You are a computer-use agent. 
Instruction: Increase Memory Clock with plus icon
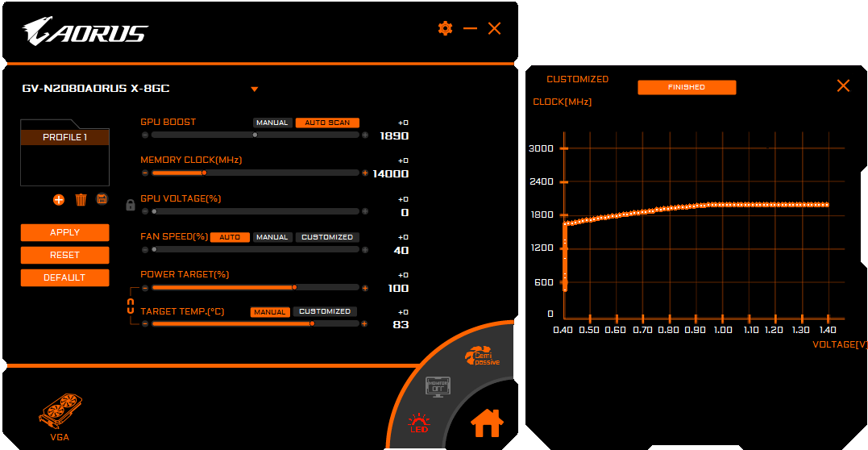click(365, 173)
